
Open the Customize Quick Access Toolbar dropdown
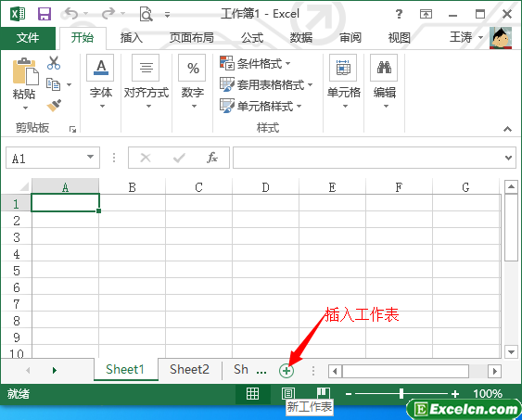(168, 14)
